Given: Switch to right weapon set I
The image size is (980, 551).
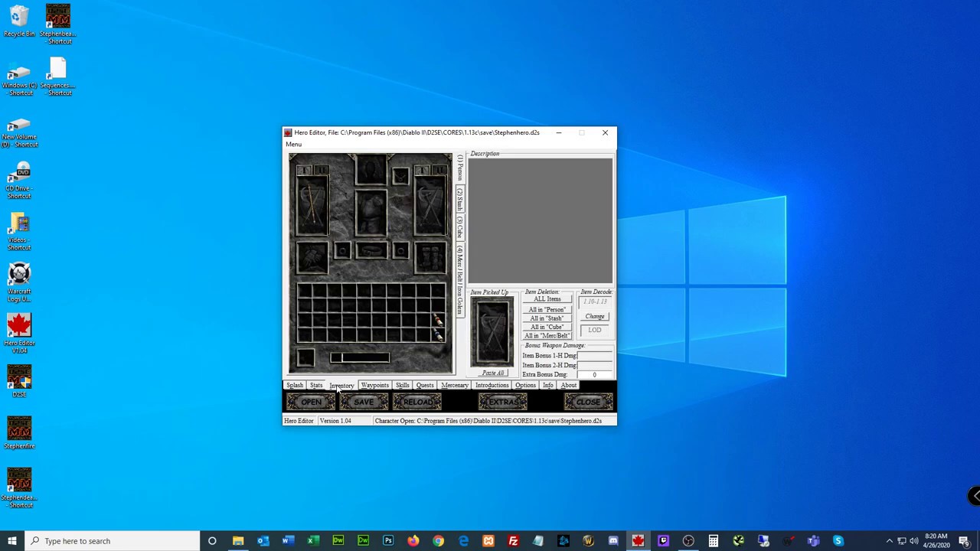Looking at the screenshot, I should click(423, 170).
